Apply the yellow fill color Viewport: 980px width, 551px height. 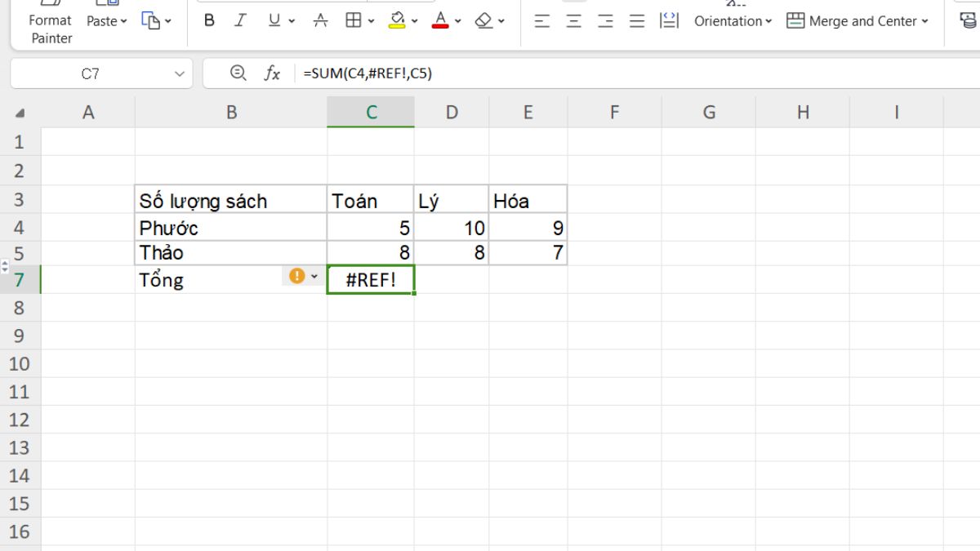coord(398,21)
